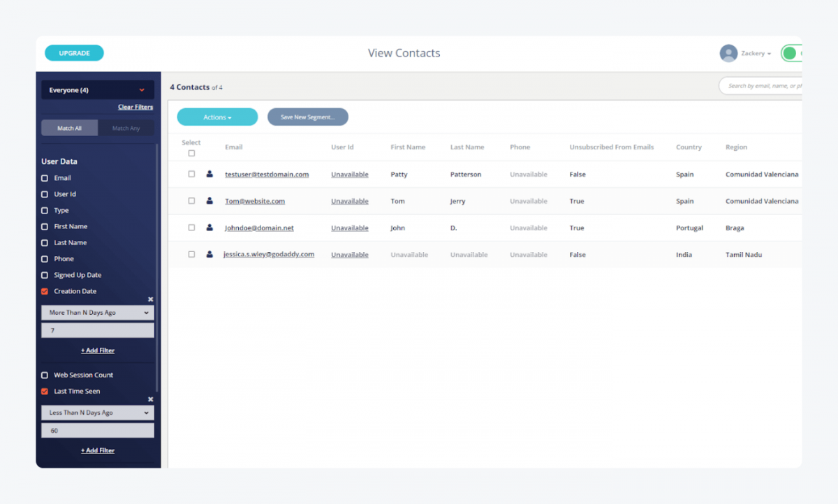Open the Tom@website.com email link
Image resolution: width=838 pixels, height=504 pixels.
[255, 201]
